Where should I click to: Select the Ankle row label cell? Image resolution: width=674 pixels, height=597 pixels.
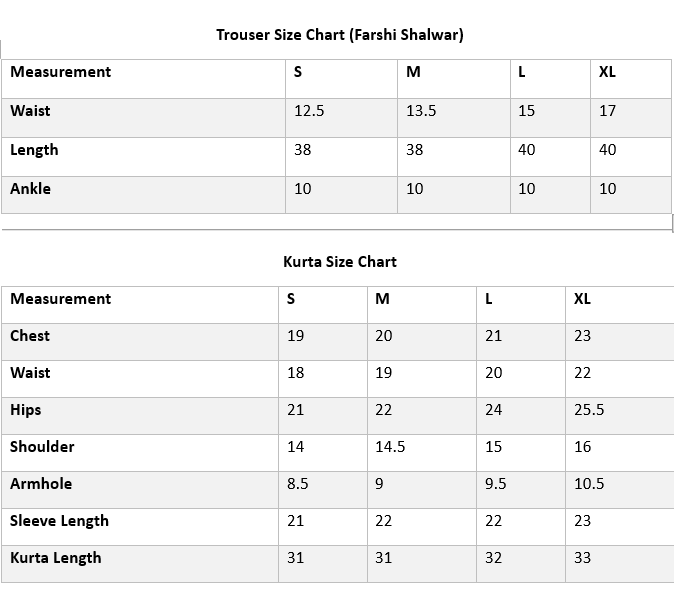point(31,189)
